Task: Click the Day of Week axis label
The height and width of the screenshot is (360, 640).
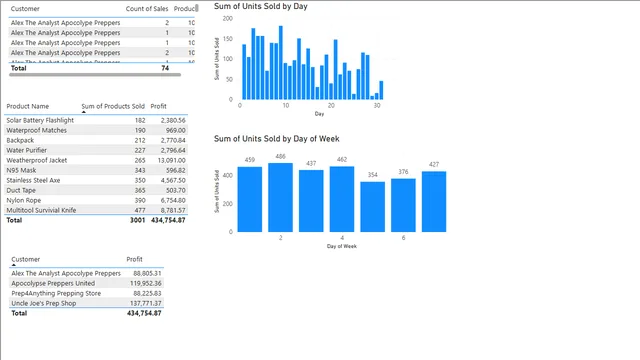Action: coord(342,246)
